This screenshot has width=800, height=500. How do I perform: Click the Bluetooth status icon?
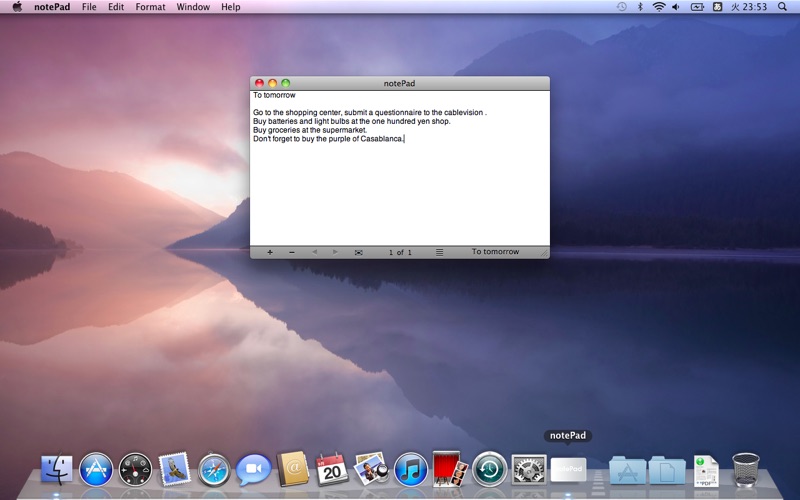click(x=640, y=7)
